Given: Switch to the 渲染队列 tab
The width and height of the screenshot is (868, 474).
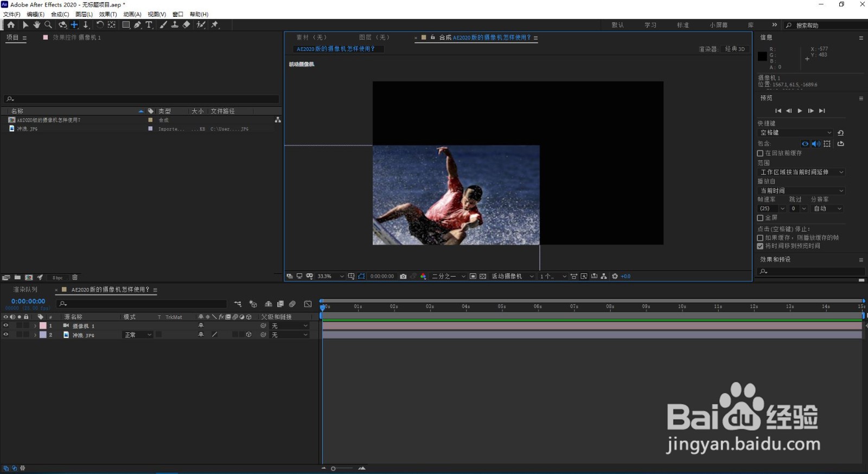Looking at the screenshot, I should tap(25, 290).
